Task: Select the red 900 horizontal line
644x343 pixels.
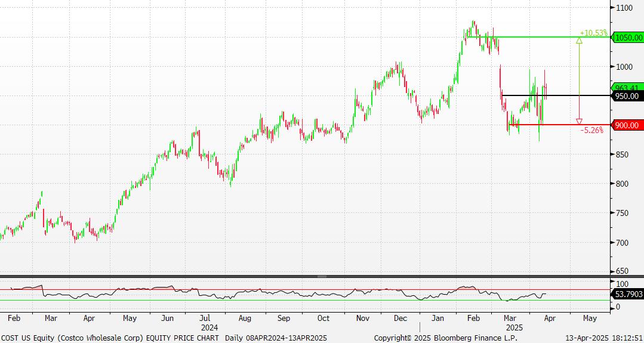Action: 559,125
